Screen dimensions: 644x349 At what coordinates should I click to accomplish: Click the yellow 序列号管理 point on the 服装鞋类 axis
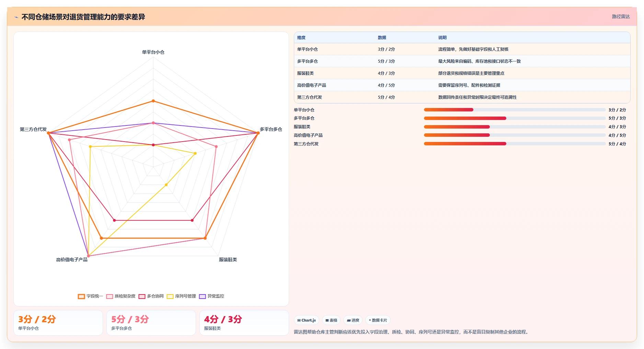tap(166, 185)
